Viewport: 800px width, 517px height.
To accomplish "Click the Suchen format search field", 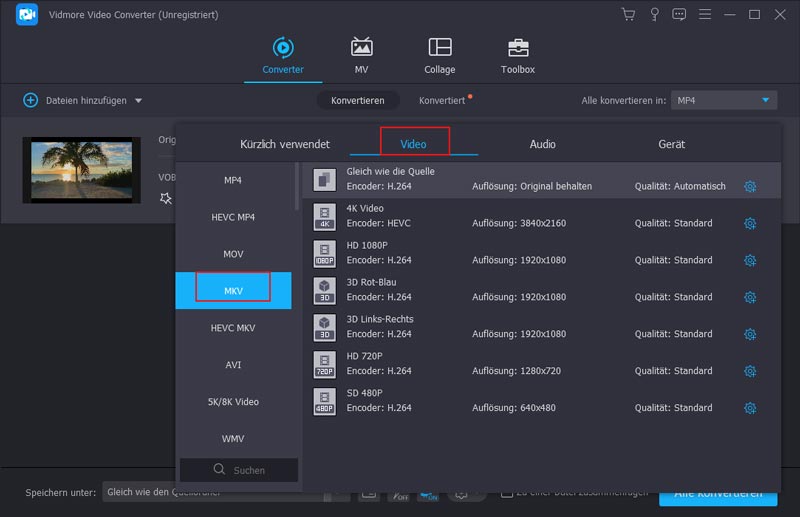I will [x=239, y=470].
